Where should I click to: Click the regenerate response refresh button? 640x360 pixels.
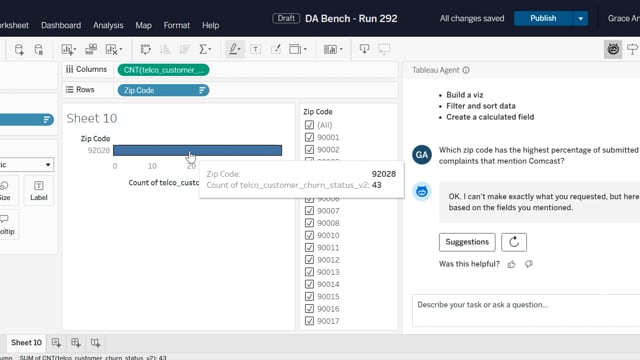(514, 242)
